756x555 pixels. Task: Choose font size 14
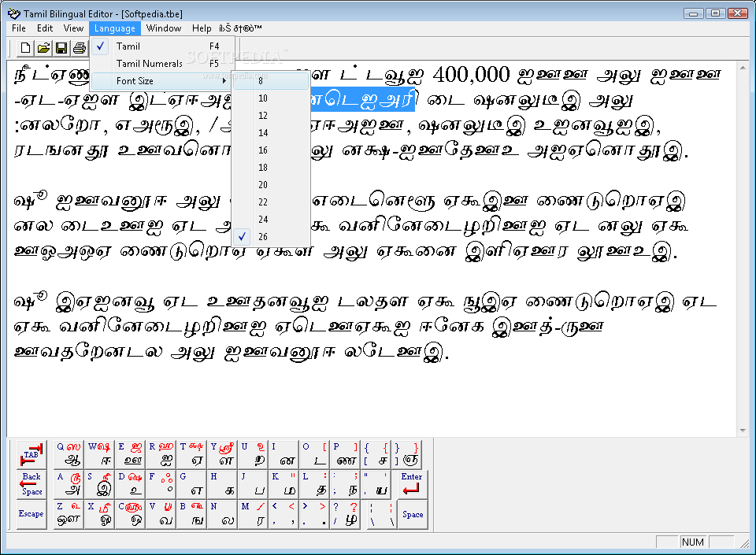point(271,133)
